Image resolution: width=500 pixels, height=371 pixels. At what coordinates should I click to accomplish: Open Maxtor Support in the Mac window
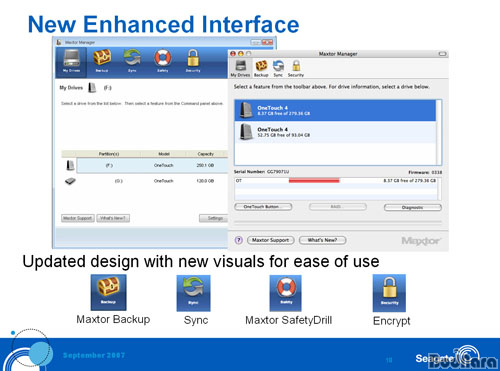[x=270, y=240]
